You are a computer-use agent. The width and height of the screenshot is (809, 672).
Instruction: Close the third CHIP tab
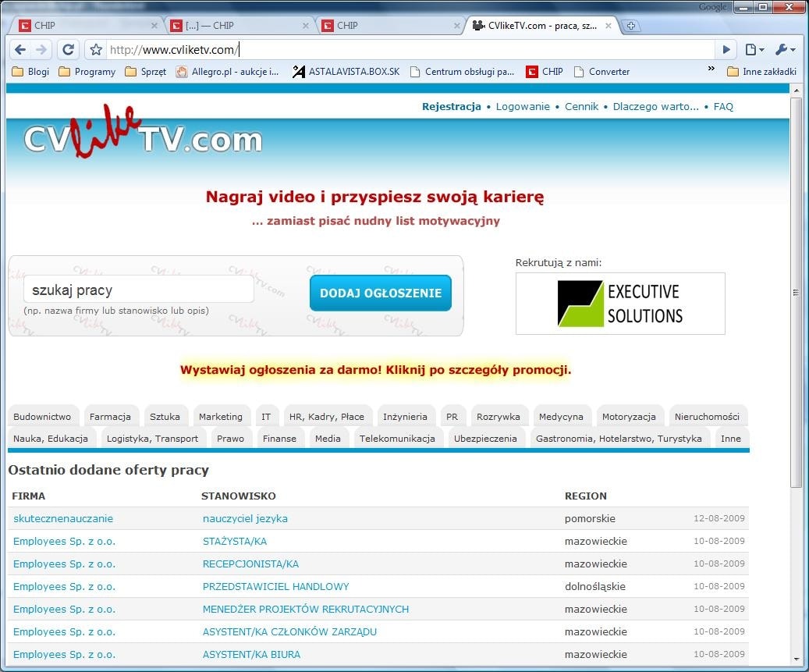pos(456,25)
